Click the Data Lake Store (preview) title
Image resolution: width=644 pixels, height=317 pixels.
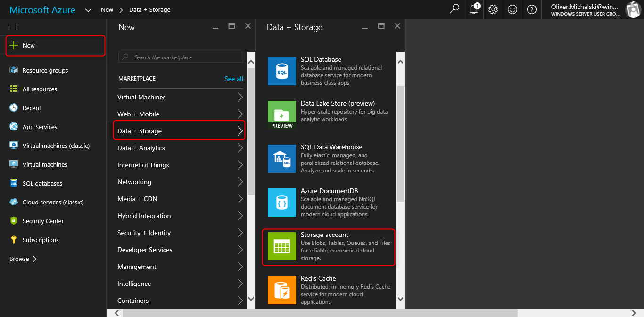tap(338, 103)
